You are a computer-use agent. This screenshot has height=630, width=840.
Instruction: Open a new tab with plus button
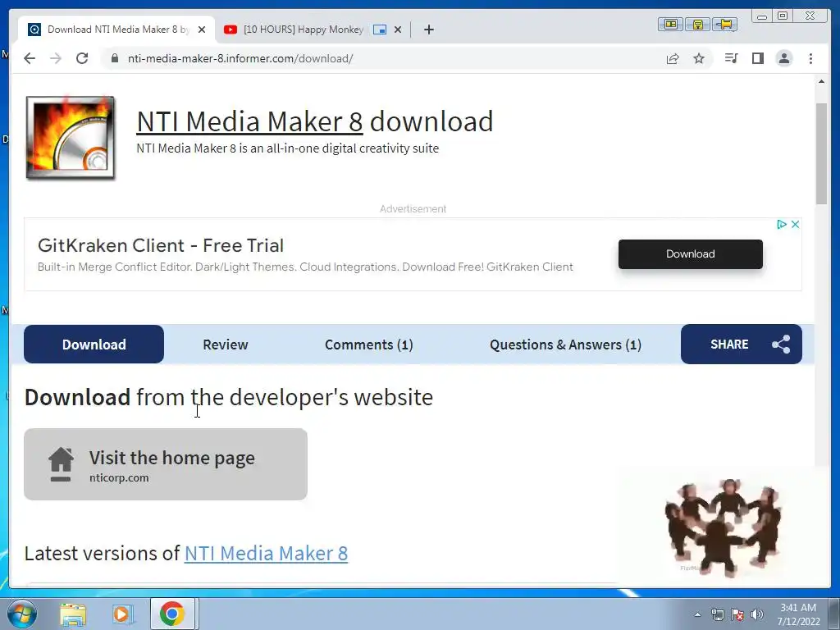point(428,30)
